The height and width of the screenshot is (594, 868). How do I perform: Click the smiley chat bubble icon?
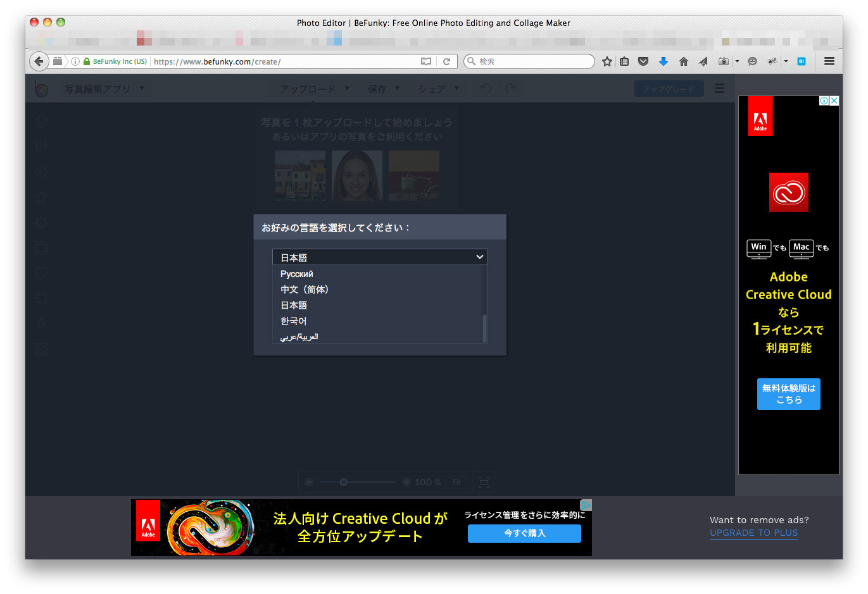752,61
